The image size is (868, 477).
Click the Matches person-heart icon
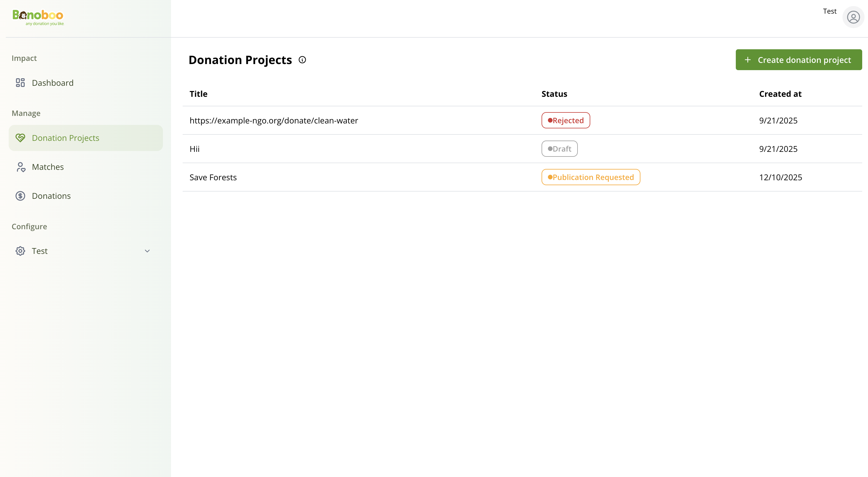[x=21, y=167]
